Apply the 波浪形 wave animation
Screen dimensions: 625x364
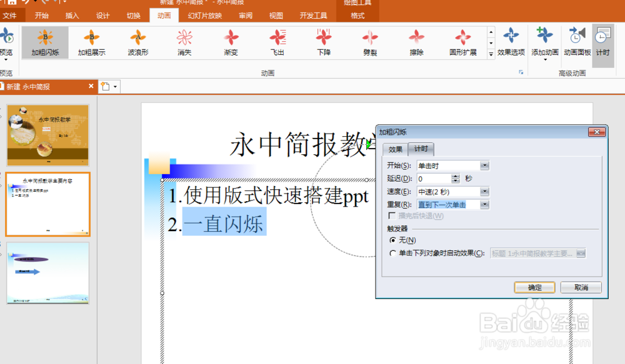(x=137, y=42)
